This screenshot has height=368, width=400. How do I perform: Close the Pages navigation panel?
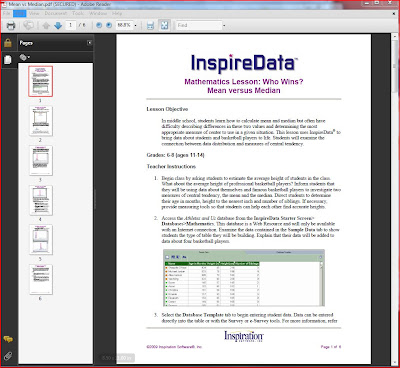89,43
